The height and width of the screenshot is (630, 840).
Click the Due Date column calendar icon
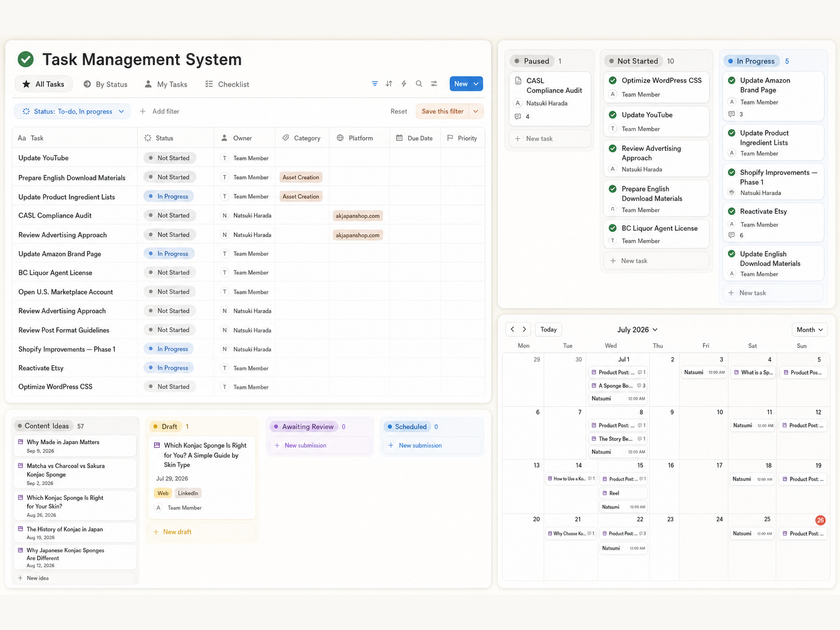point(399,138)
